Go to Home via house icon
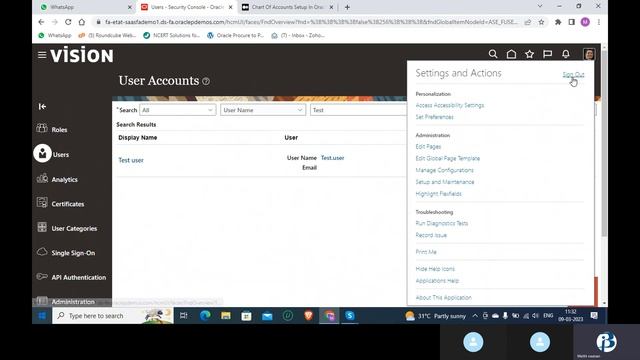Image resolution: width=640 pixels, height=360 pixels. [511, 54]
